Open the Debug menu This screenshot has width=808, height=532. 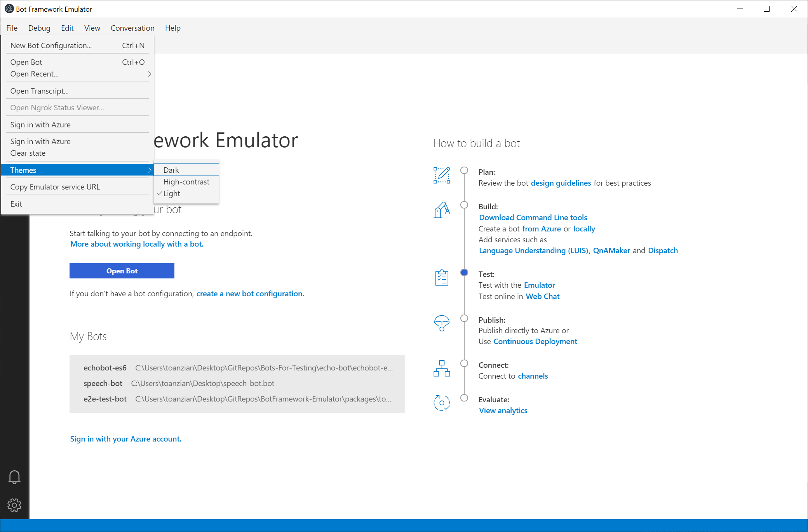(x=39, y=28)
